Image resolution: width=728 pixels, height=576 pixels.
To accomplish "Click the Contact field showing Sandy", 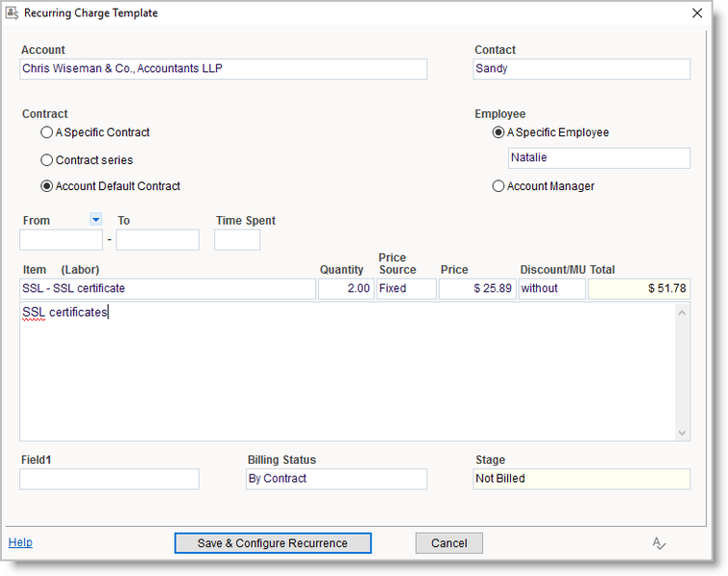I will click(x=581, y=69).
